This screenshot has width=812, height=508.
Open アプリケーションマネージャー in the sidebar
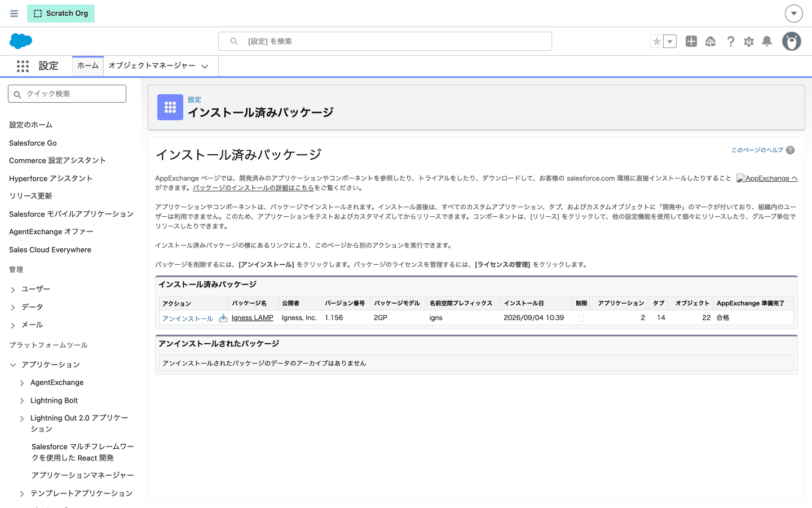[83, 475]
